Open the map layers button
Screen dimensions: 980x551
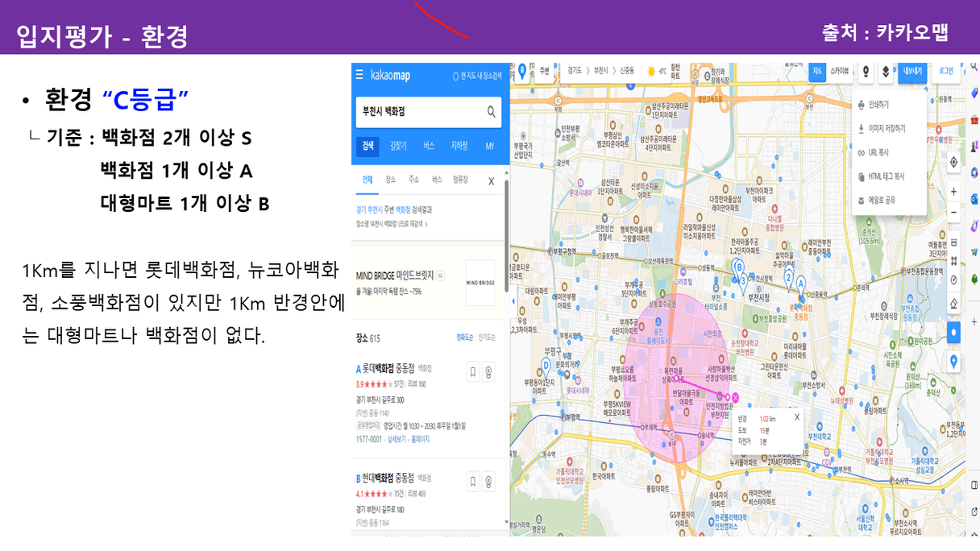885,72
